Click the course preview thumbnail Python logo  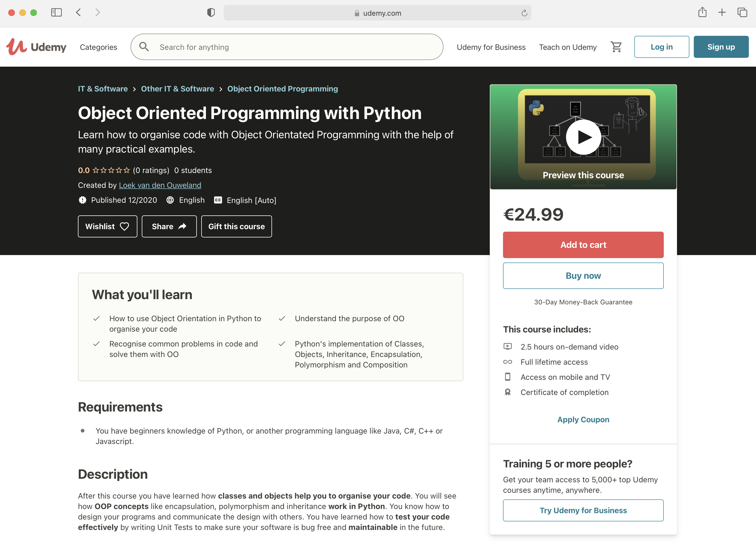point(536,108)
